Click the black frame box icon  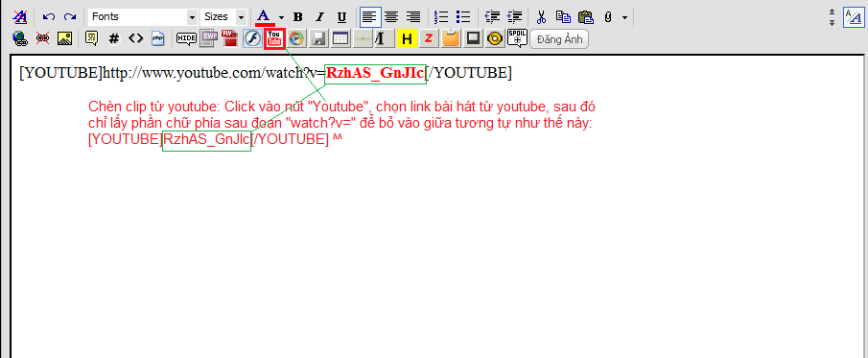pos(473,38)
